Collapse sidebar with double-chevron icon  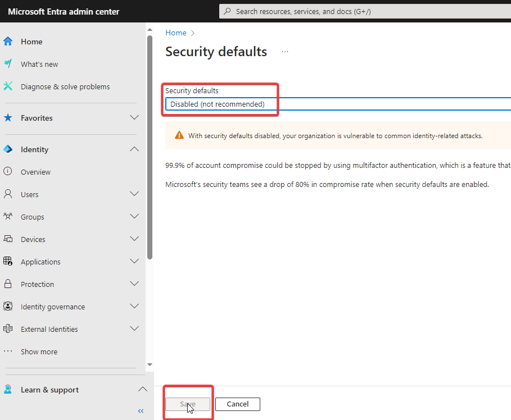pos(141,411)
